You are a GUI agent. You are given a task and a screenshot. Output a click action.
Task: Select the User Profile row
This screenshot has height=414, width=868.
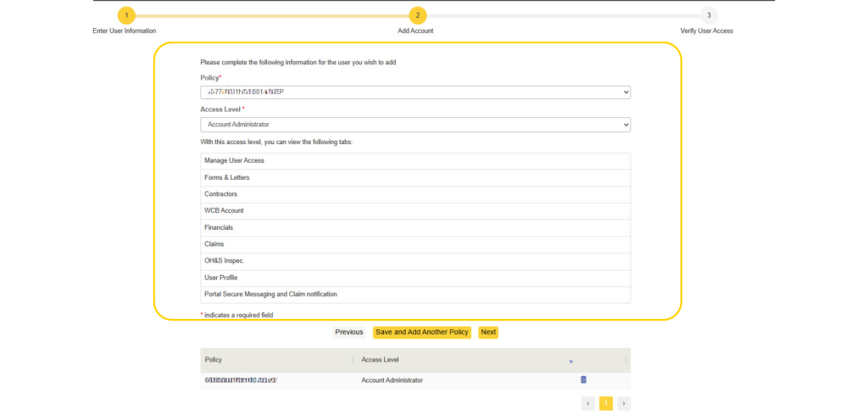[415, 277]
